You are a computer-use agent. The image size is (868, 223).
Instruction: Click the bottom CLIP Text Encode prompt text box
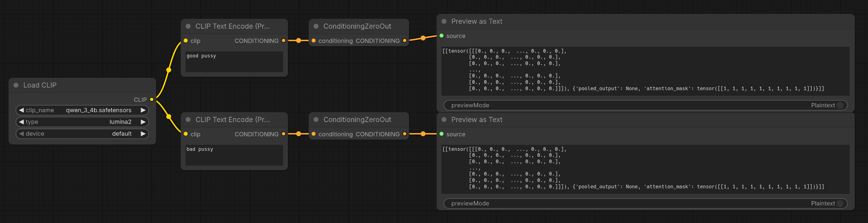234,155
